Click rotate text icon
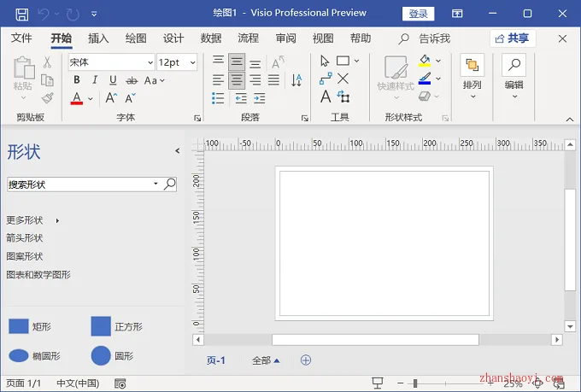This screenshot has height=392, width=581. [x=278, y=62]
